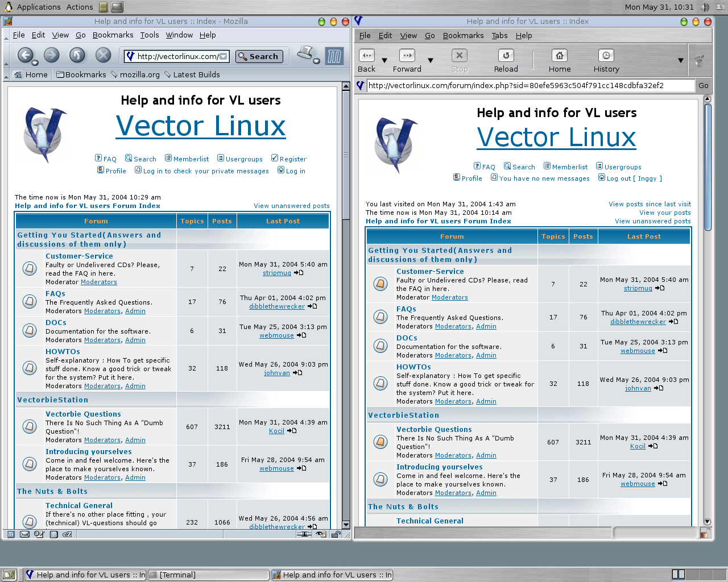
Task: Click the volume speaker icon in the top panel
Action: [x=705, y=7]
